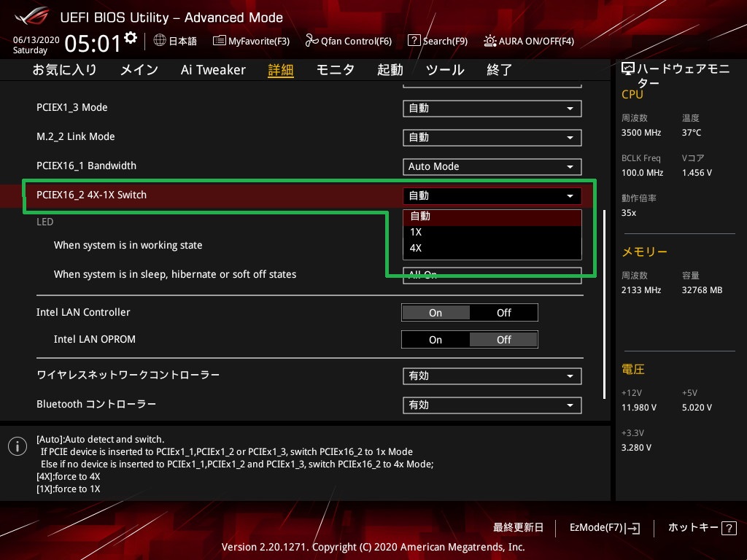The width and height of the screenshot is (747, 560).
Task: Click the ROG logo icon
Action: 32,16
